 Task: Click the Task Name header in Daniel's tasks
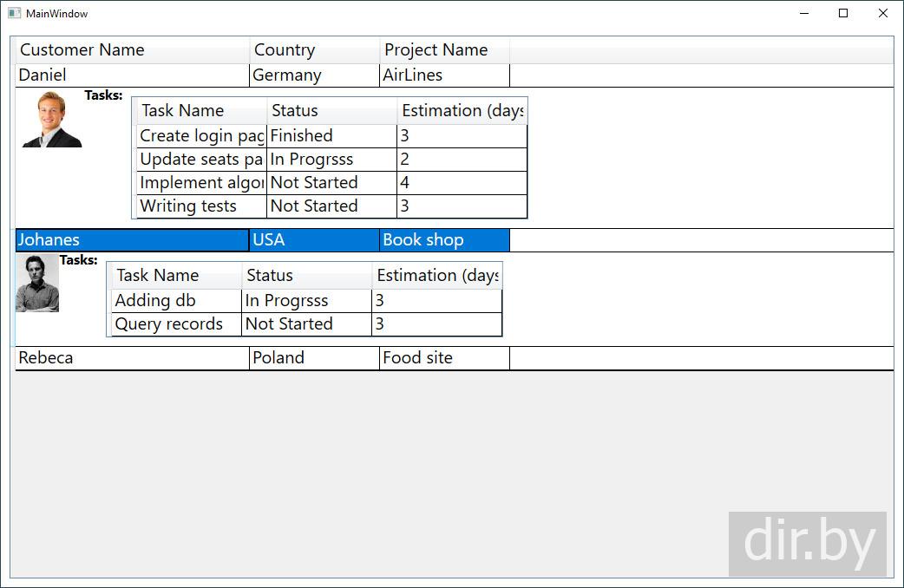click(201, 111)
